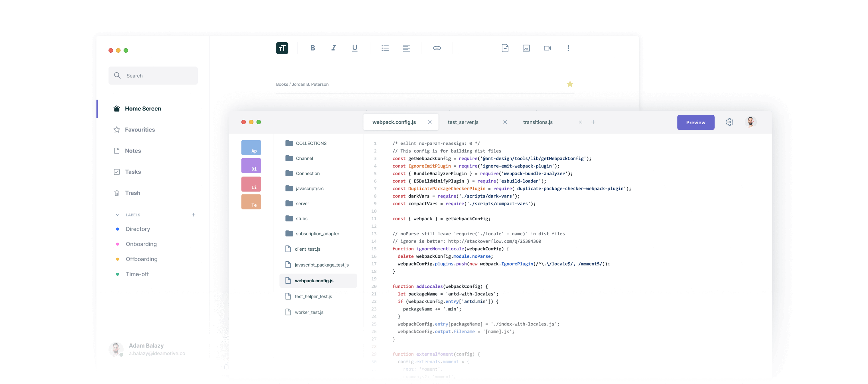The width and height of the screenshot is (868, 384).
Task: Click the Preview button
Action: (x=696, y=122)
